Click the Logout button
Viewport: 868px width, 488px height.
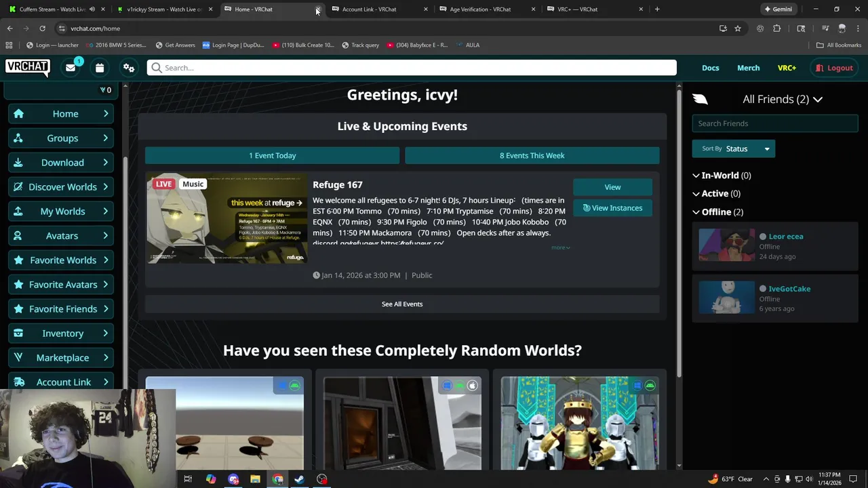834,68
